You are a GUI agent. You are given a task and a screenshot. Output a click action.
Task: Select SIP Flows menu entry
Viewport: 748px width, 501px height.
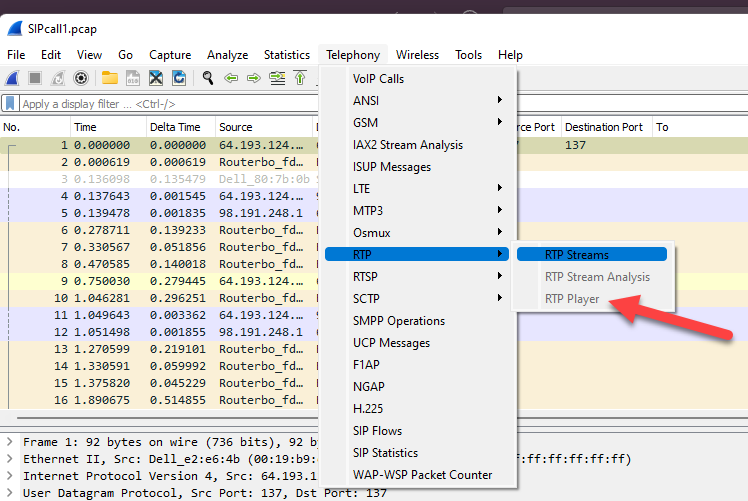click(377, 431)
